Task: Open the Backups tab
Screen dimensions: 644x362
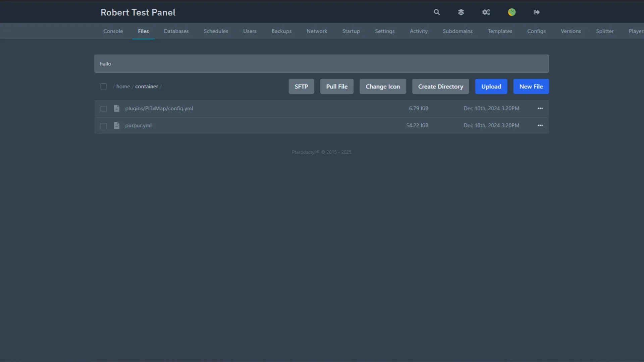Action: 281,31
